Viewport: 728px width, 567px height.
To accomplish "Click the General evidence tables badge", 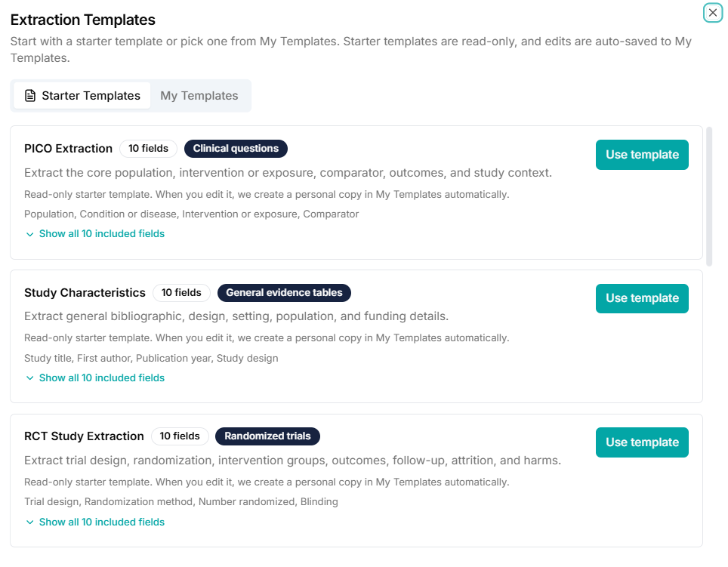I will [284, 293].
